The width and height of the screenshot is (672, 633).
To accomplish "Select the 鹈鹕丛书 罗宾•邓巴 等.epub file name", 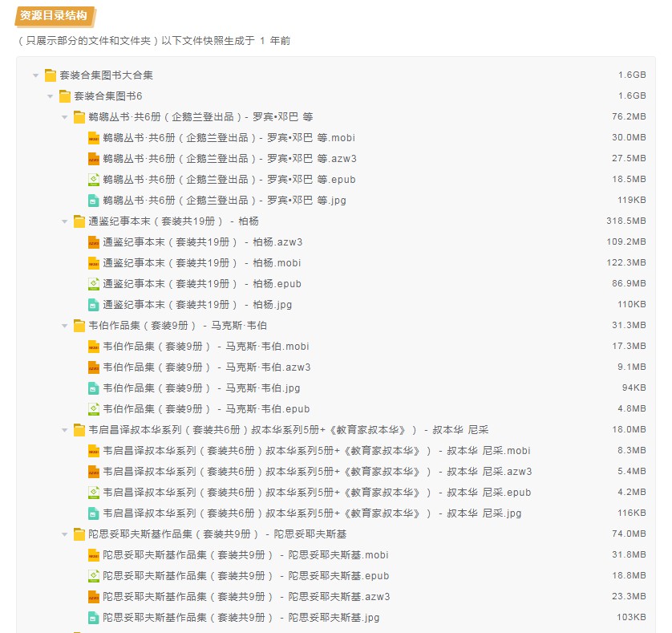I will coord(229,180).
